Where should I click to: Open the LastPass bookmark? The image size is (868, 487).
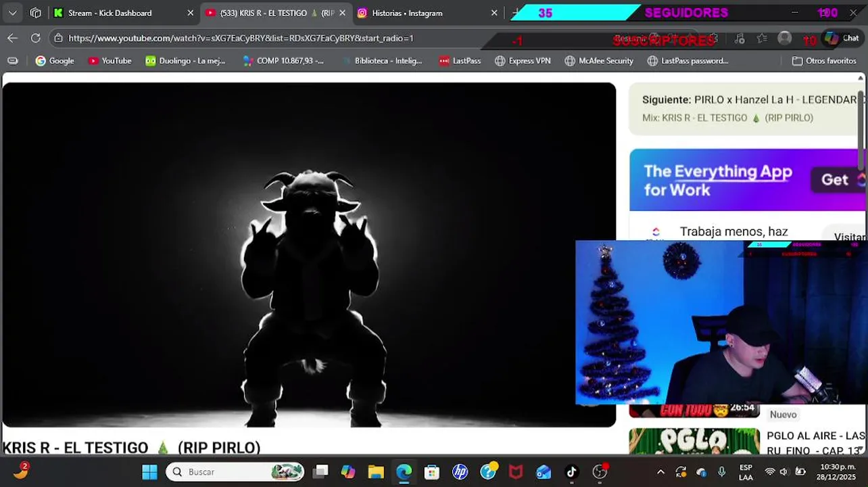460,61
